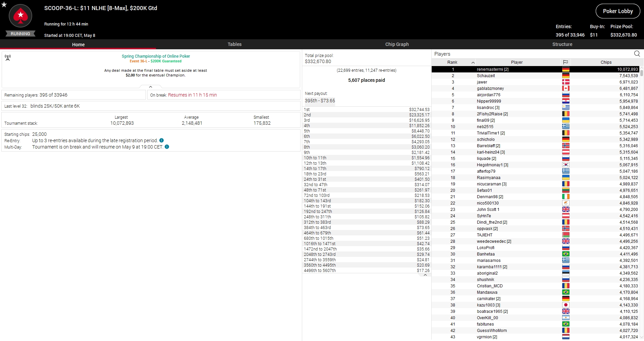The height and width of the screenshot is (341, 644).
Task: Sort by the flag country column header
Action: [566, 62]
